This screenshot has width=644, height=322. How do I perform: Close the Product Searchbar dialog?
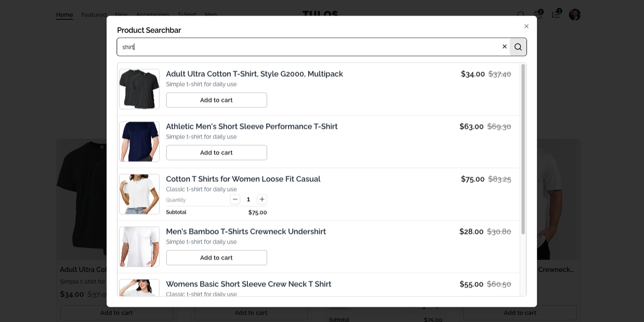526,26
